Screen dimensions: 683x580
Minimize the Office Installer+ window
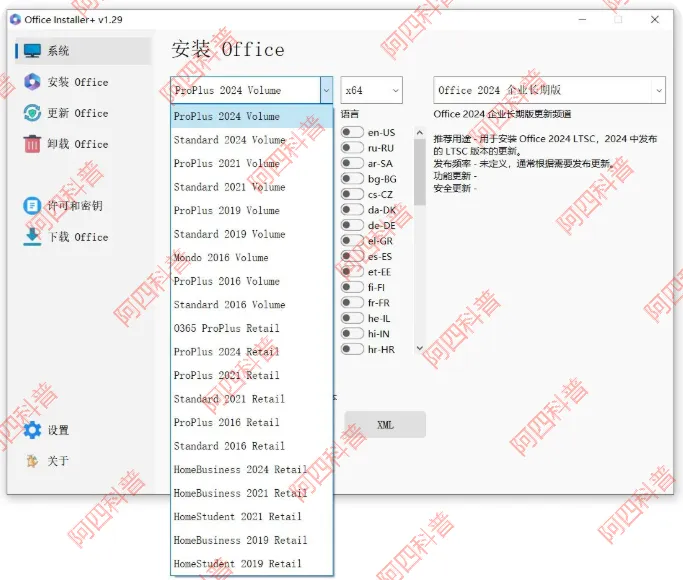(582, 20)
